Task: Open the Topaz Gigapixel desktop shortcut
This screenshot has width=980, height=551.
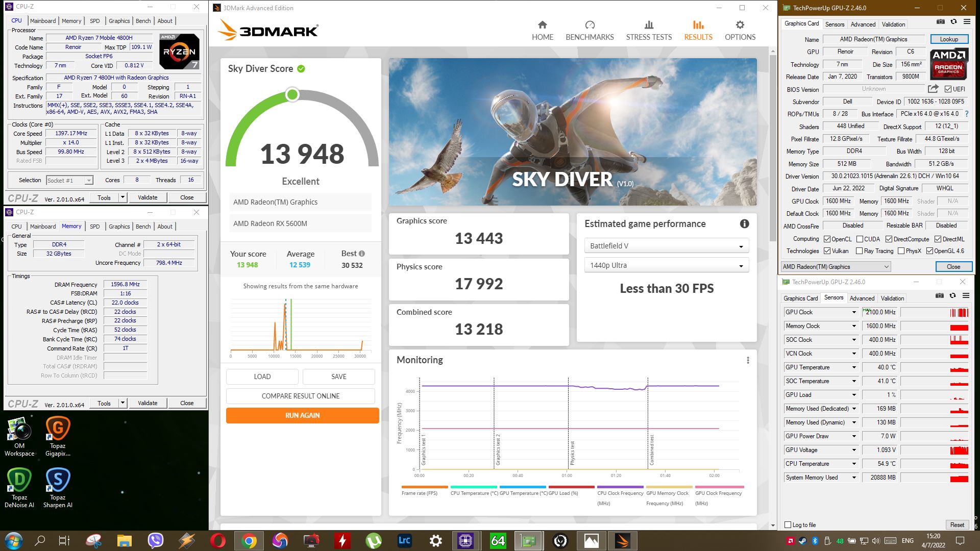Action: pos(58,437)
